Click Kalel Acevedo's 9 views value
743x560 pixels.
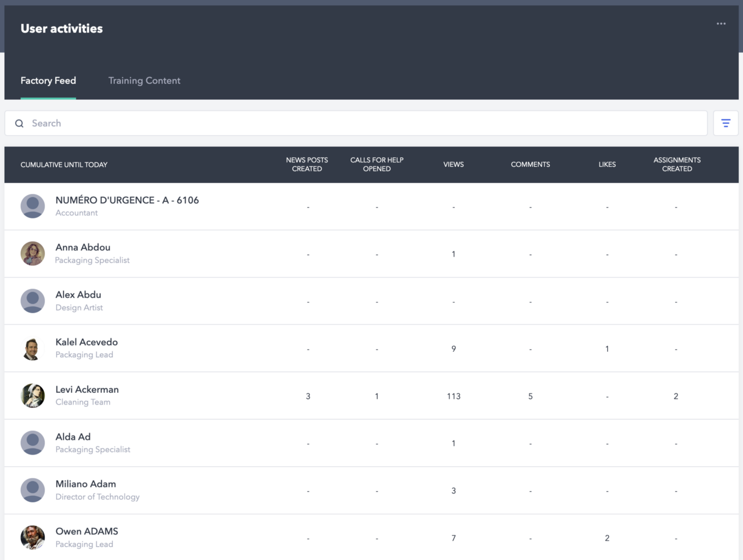(454, 349)
